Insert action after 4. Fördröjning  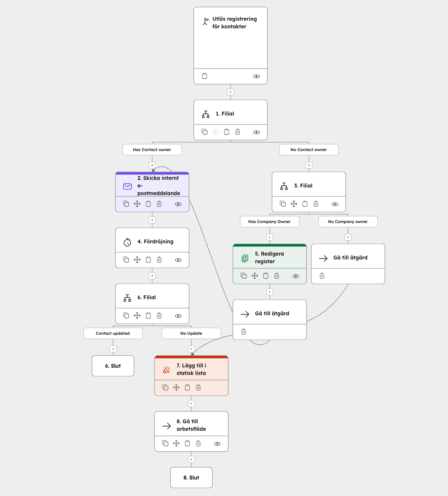[152, 276]
